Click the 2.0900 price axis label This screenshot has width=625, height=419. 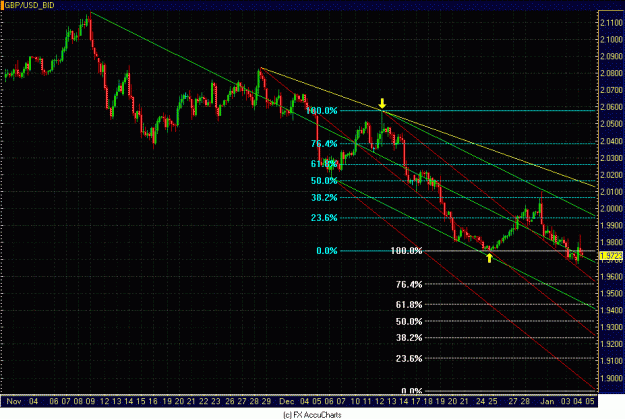click(x=611, y=56)
